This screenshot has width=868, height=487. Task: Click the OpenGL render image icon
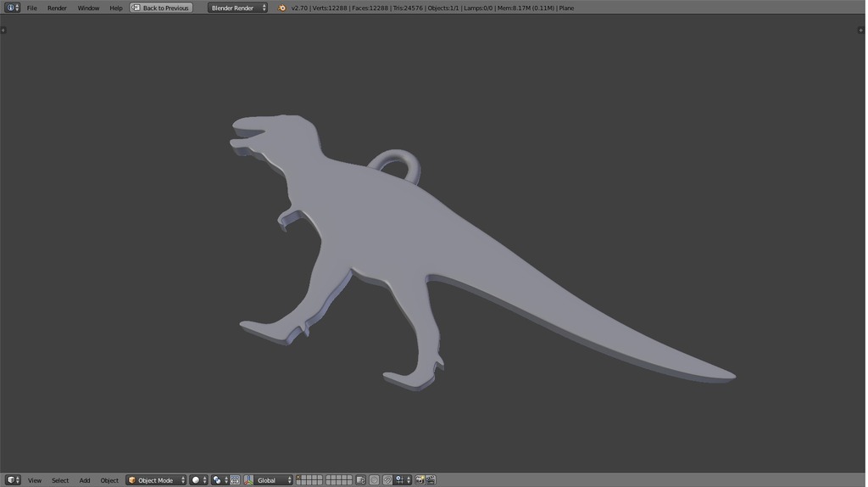(x=420, y=480)
